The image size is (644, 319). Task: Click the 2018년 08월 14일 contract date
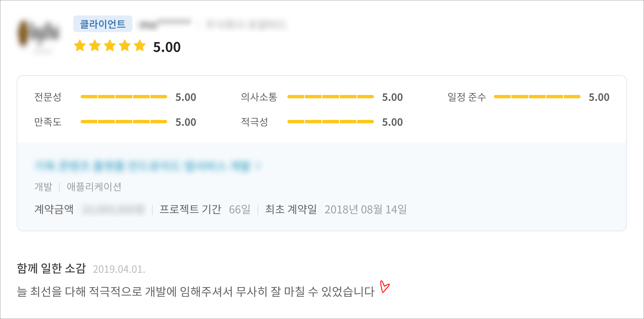366,210
